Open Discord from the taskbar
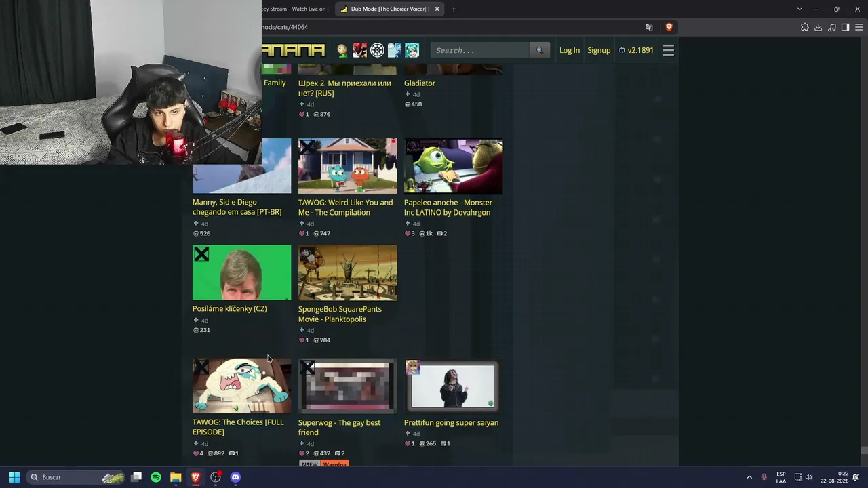Viewport: 868px width, 488px height. coord(235,477)
